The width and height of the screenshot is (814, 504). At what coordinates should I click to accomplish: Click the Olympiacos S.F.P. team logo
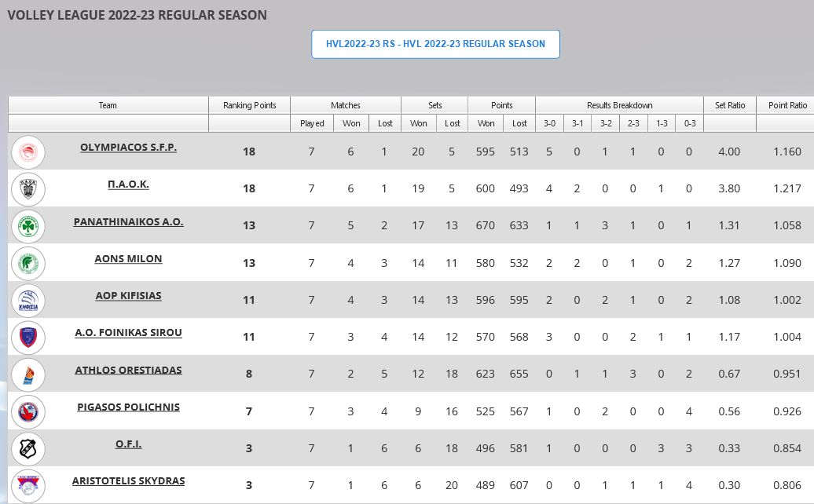coord(29,152)
